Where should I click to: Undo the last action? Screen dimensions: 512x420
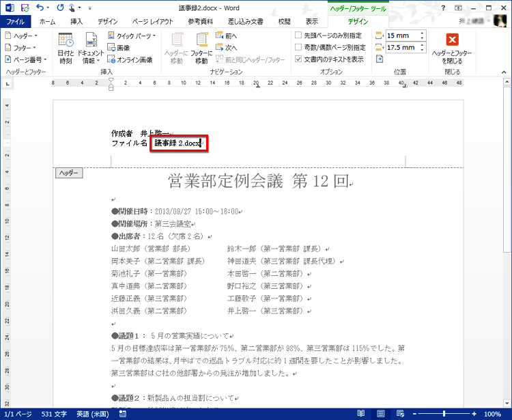click(40, 8)
